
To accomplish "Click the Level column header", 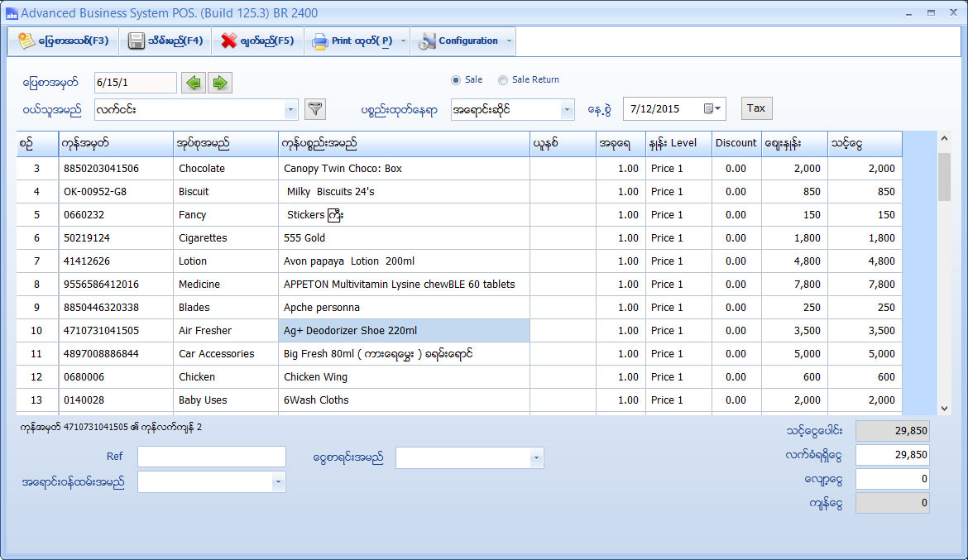I will click(x=678, y=143).
